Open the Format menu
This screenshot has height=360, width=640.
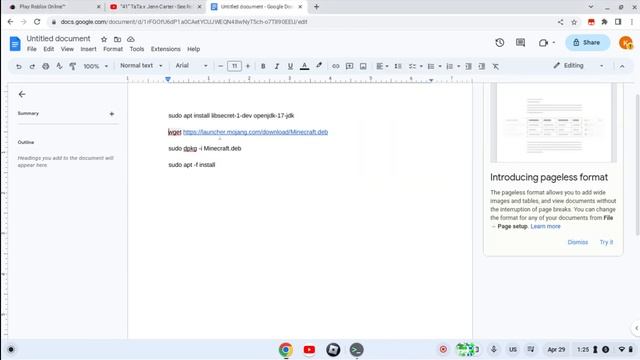113,49
